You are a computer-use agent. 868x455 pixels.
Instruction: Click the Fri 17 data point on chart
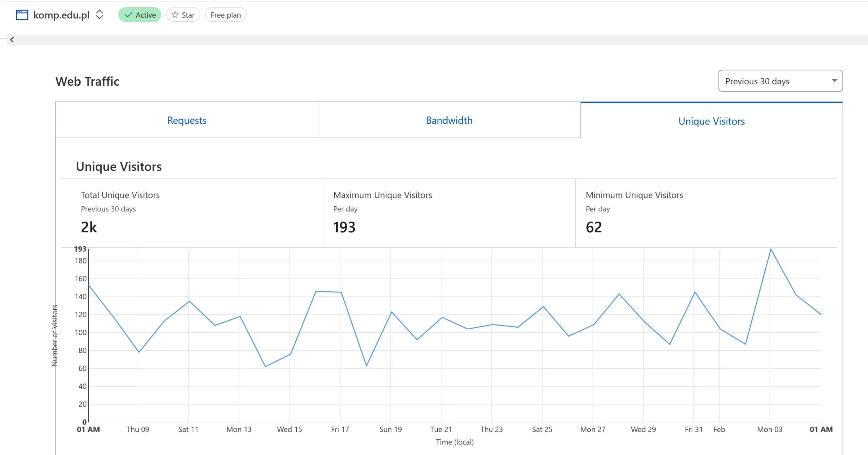pos(341,292)
